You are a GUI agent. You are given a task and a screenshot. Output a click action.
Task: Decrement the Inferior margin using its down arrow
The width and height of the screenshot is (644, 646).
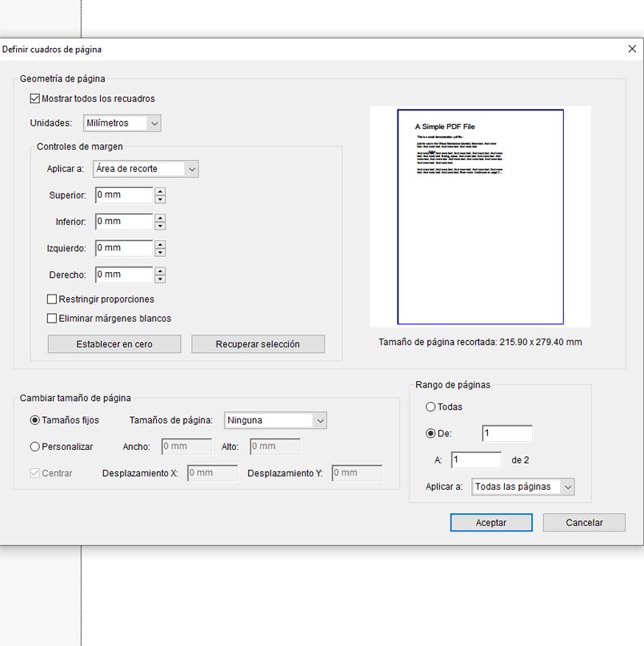pyautogui.click(x=162, y=225)
